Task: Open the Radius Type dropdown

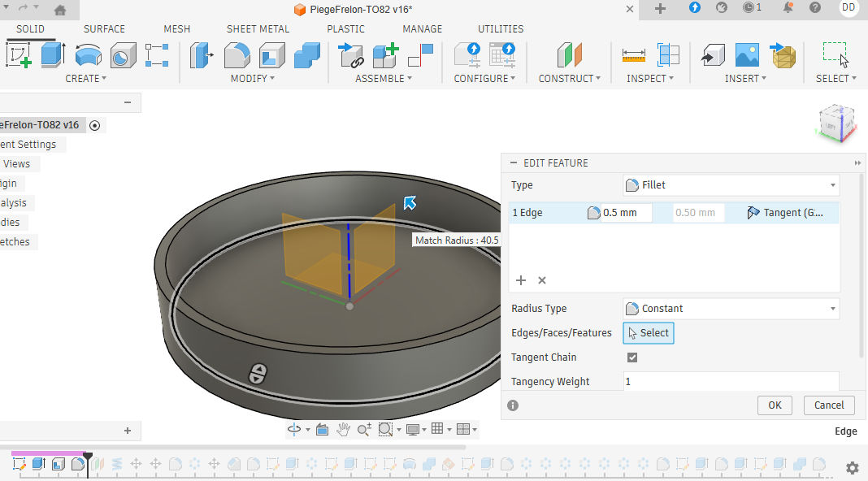Action: [730, 309]
